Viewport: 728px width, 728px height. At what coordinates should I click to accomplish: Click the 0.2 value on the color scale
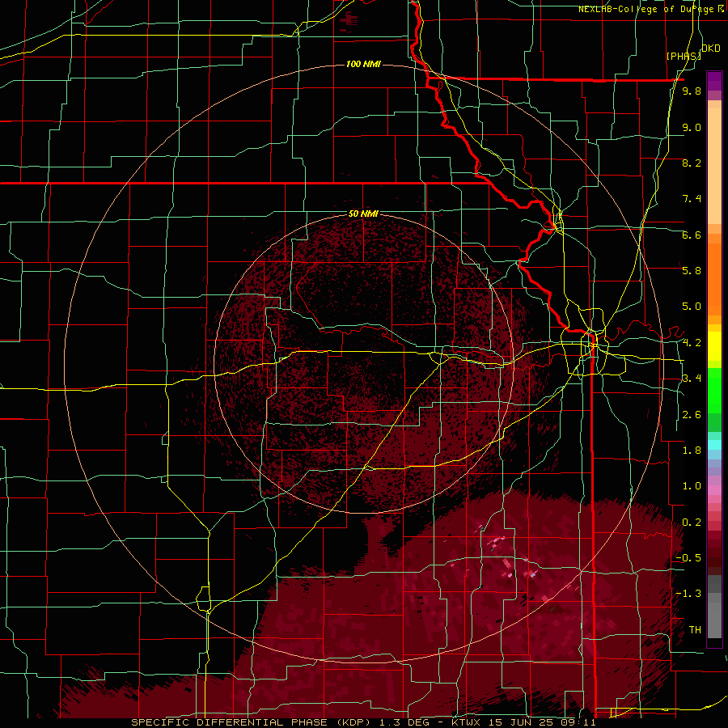tap(692, 523)
